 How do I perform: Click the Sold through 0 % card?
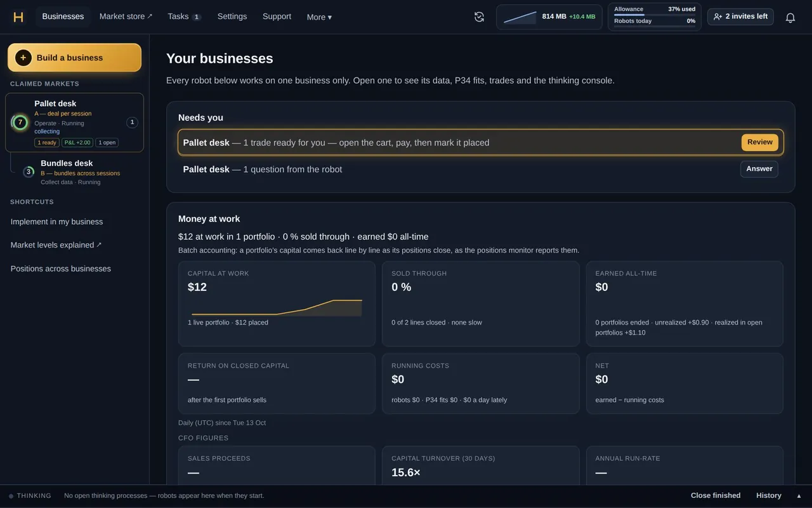pos(480,304)
